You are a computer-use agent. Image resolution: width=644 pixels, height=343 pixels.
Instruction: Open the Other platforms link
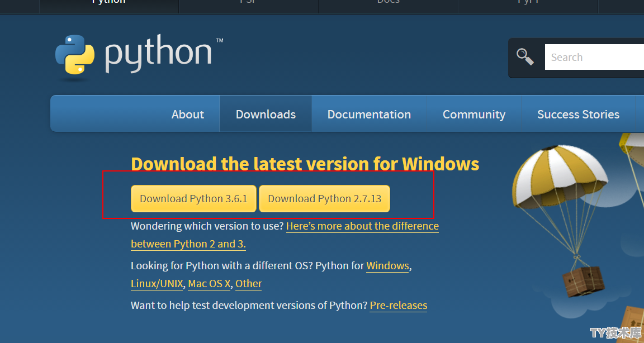(248, 284)
